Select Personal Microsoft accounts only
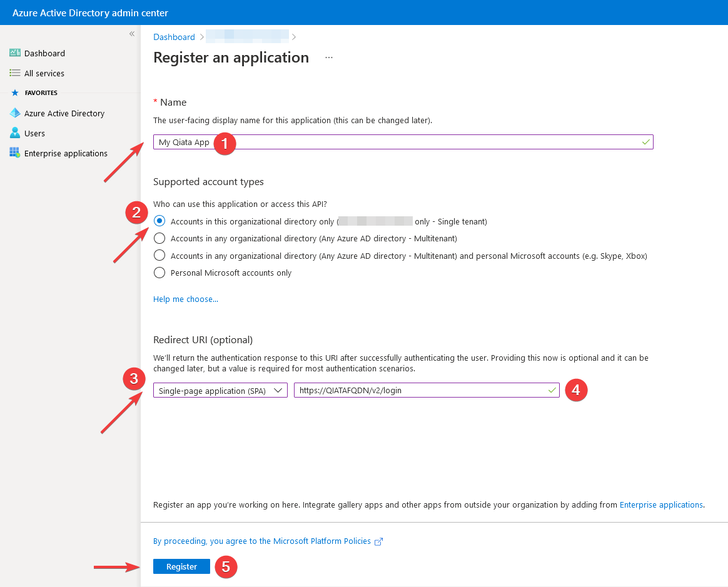The width and height of the screenshot is (728, 587). point(159,273)
